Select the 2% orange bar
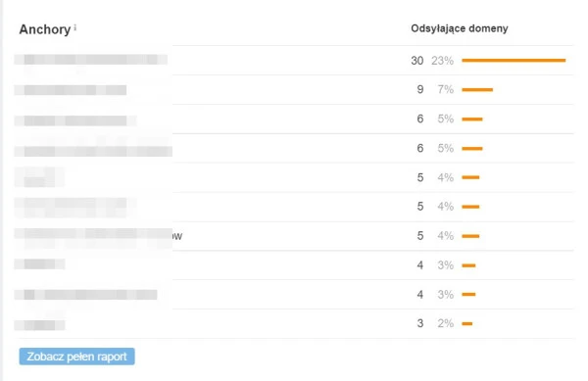The image size is (588, 381). click(x=466, y=323)
